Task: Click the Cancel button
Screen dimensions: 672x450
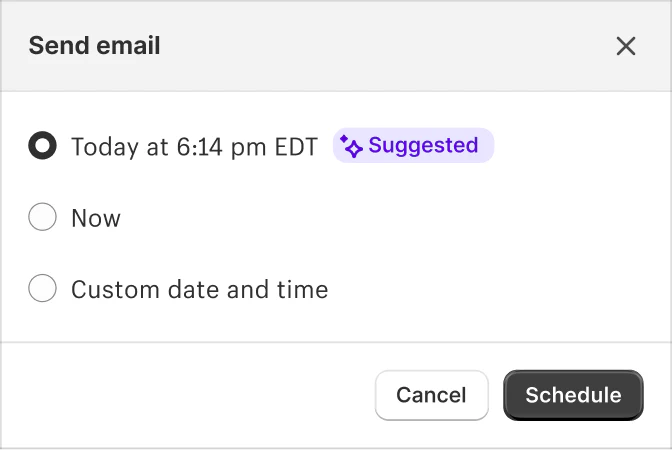Action: tap(431, 395)
